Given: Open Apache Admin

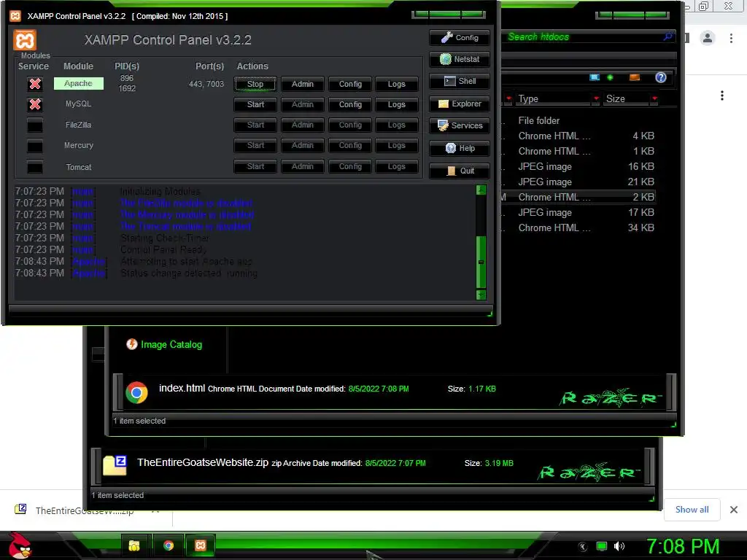Looking at the screenshot, I should [x=303, y=84].
